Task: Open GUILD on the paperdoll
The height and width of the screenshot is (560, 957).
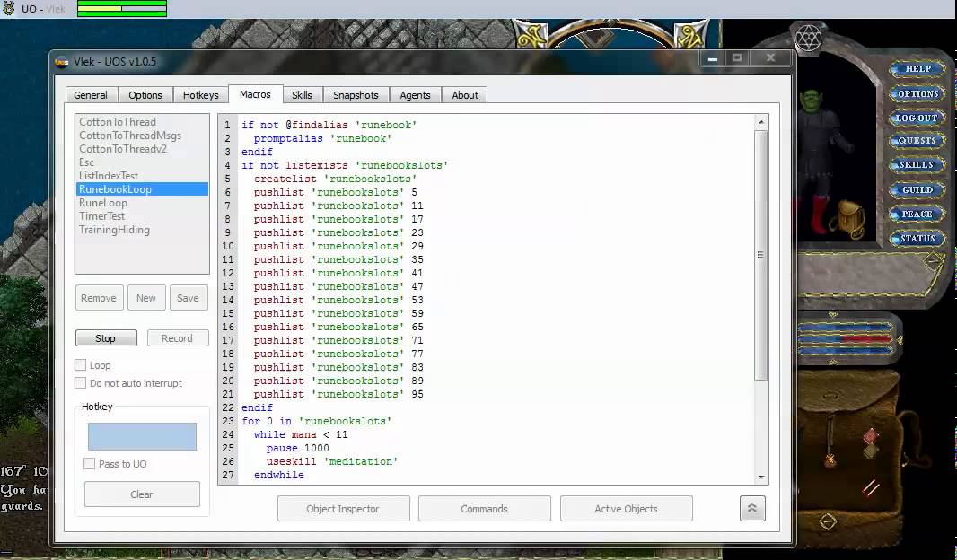Action: (x=917, y=189)
